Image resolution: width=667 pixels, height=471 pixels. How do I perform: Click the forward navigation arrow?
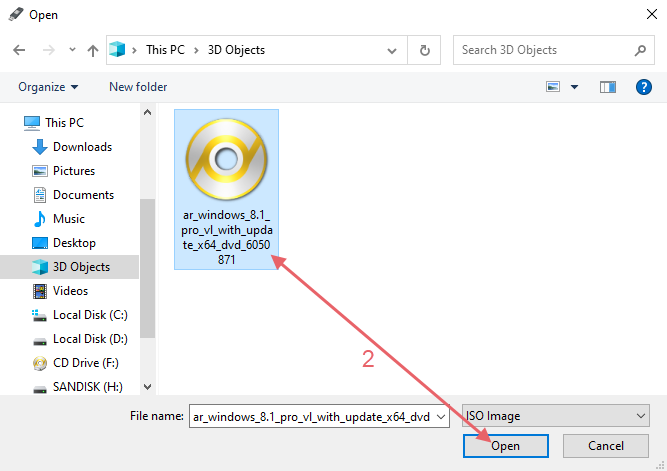click(49, 50)
